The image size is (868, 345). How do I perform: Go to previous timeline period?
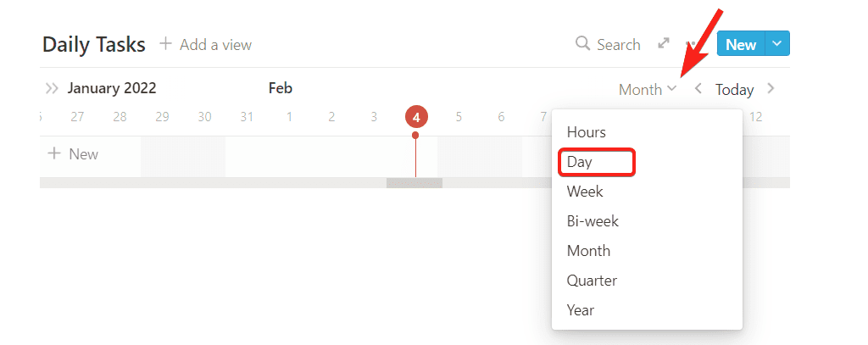698,89
